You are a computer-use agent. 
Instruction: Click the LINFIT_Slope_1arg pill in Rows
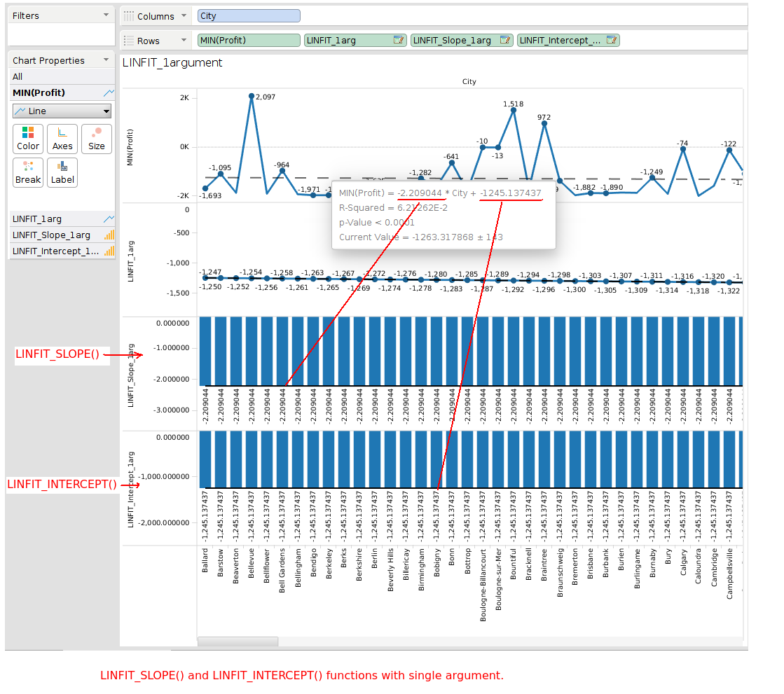[x=462, y=40]
